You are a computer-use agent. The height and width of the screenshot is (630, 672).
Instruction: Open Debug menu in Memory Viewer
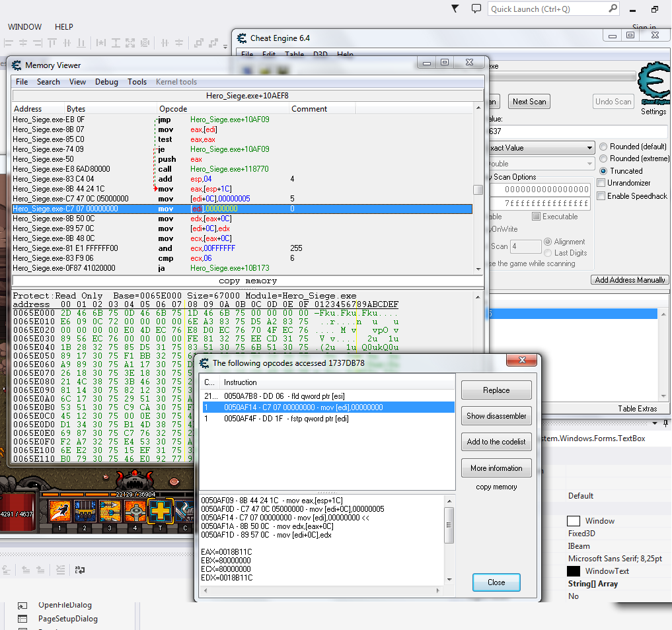coord(107,82)
